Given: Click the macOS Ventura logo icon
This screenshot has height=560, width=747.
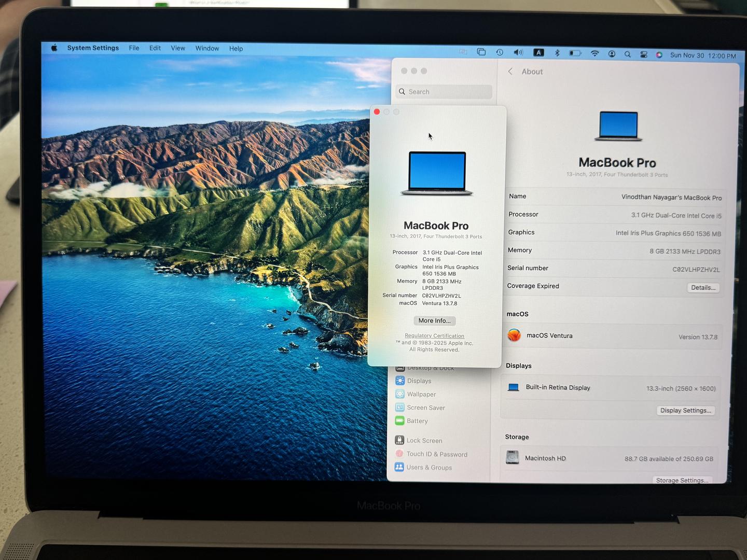Looking at the screenshot, I should click(514, 335).
